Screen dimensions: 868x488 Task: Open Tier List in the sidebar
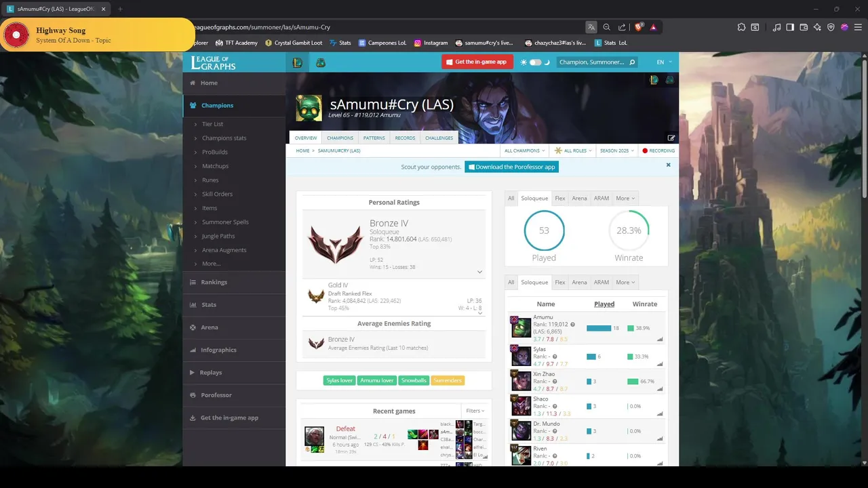[x=212, y=124]
